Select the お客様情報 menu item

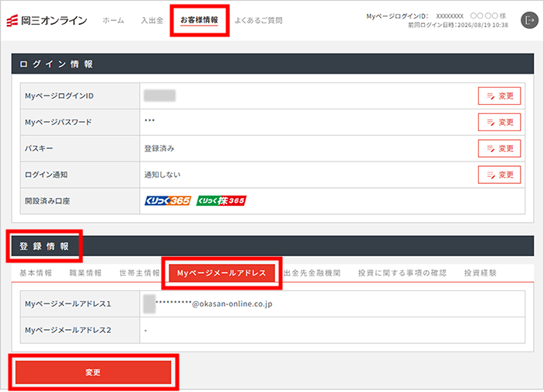click(x=199, y=20)
